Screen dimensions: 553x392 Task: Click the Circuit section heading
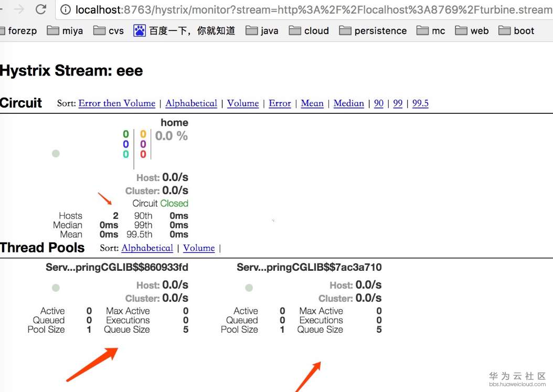point(21,103)
